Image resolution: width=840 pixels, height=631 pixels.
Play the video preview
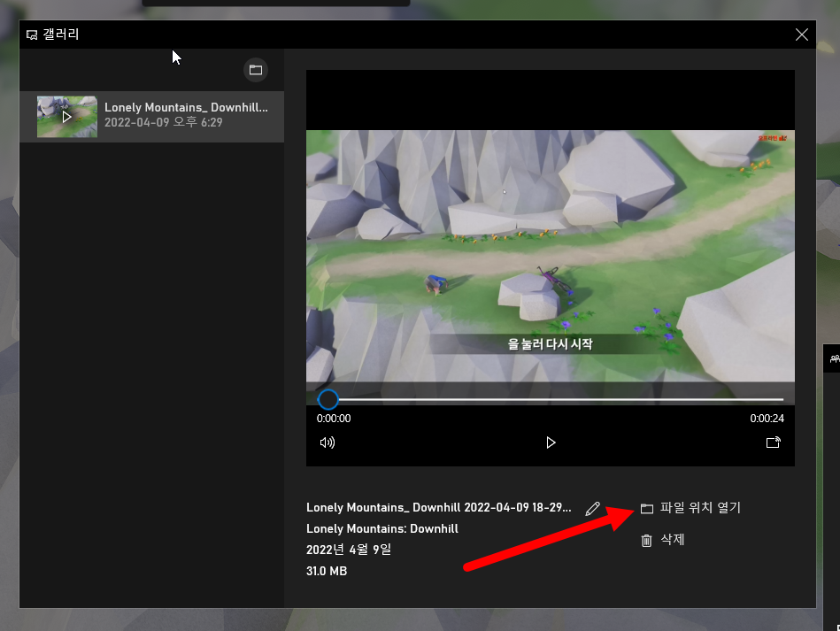click(x=551, y=442)
